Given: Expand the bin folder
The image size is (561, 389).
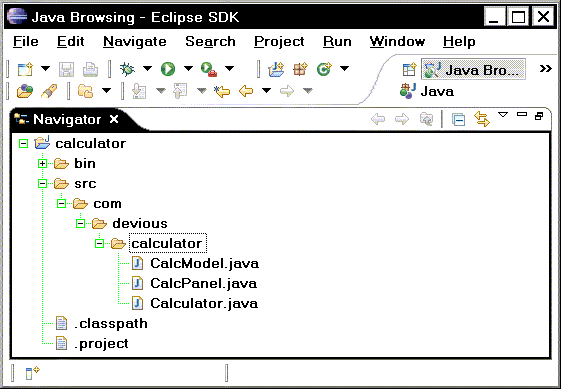Looking at the screenshot, I should click(42, 164).
